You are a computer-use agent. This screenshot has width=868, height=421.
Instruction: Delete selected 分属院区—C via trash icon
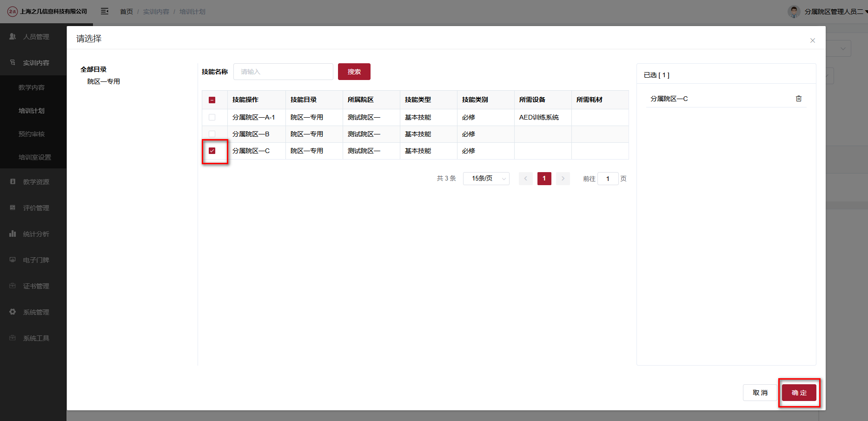click(799, 99)
